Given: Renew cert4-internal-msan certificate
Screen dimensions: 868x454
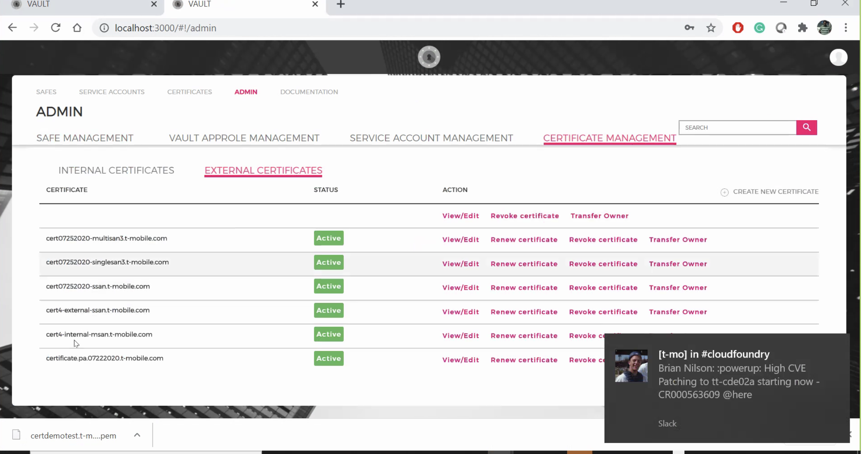Looking at the screenshot, I should tap(524, 336).
